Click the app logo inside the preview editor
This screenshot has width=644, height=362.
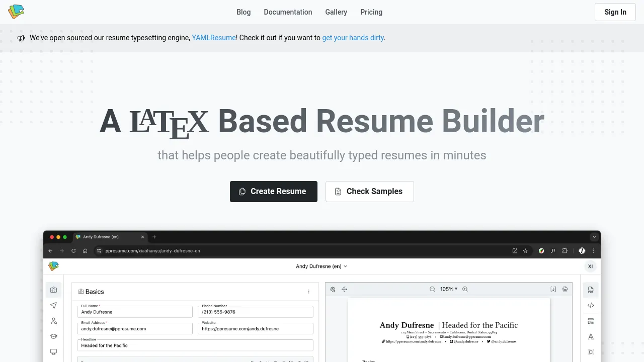[x=53, y=266]
